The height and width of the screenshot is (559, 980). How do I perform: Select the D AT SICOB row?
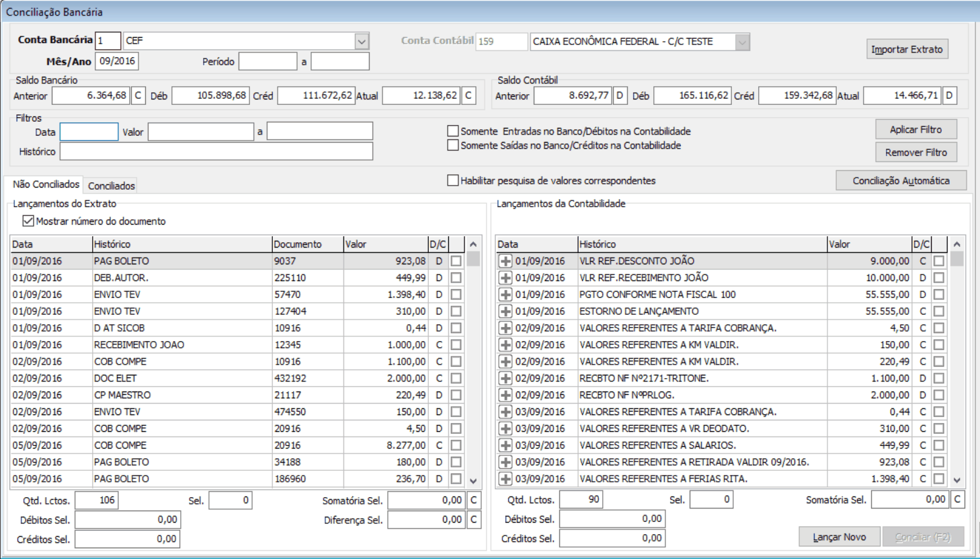[238, 328]
